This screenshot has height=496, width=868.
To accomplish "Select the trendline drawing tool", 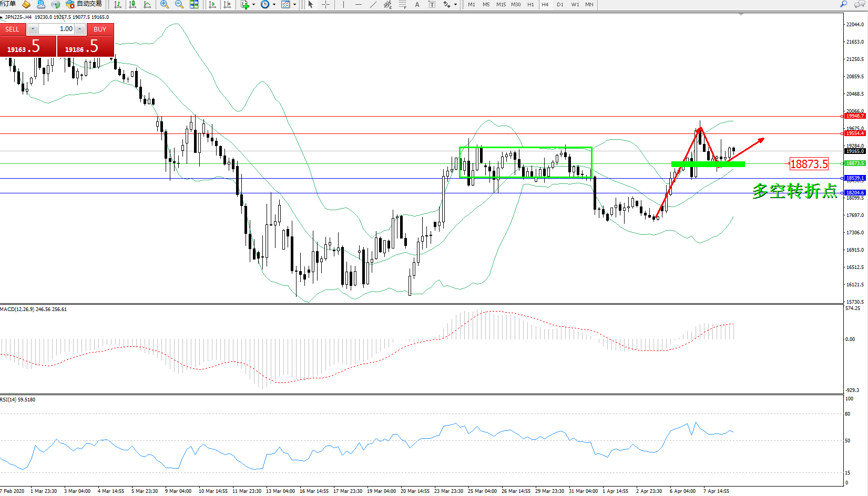I will click(373, 5).
